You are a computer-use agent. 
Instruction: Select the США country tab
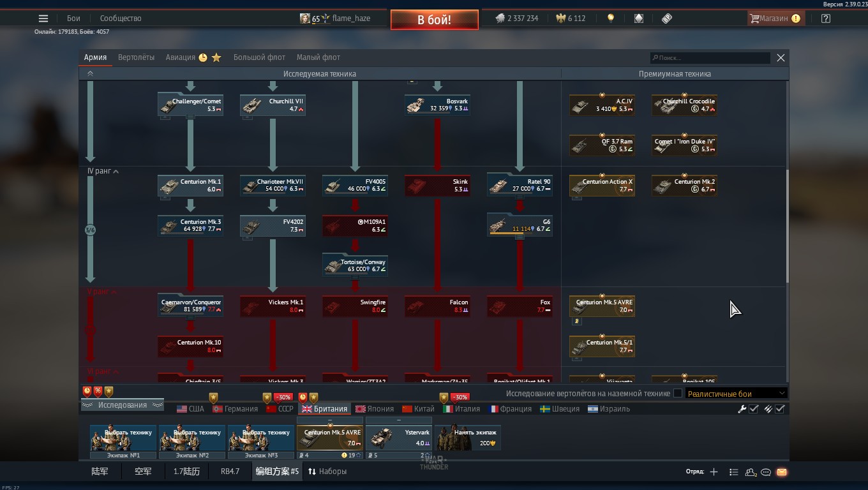tap(190, 409)
